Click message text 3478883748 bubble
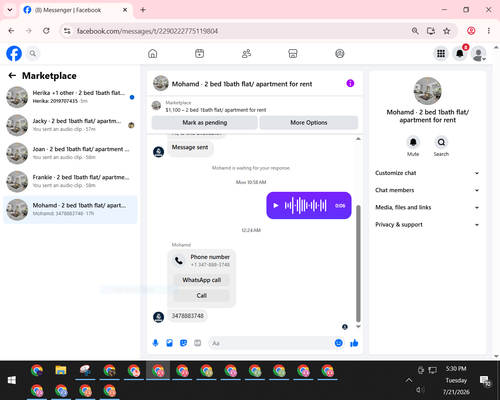The width and height of the screenshot is (500, 400). click(x=187, y=316)
